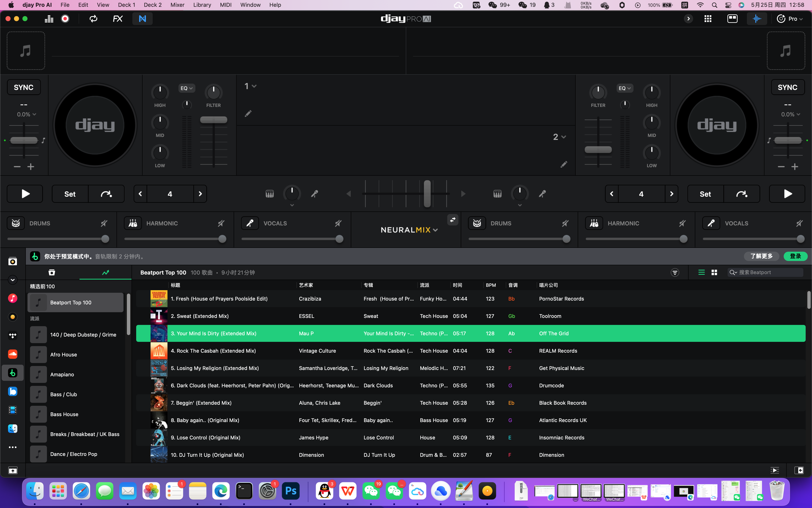This screenshot has width=812, height=508.
Task: Enable SYNC on deck 2
Action: point(787,87)
